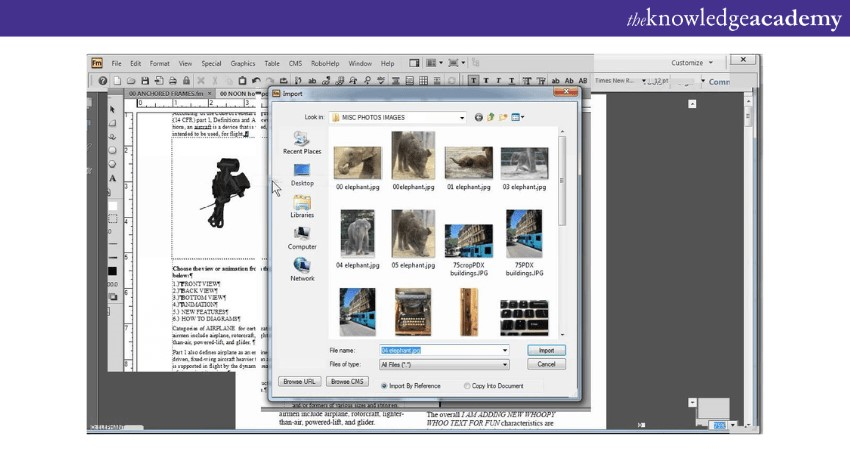
Task: Open the Files of type dropdown
Action: pos(504,364)
